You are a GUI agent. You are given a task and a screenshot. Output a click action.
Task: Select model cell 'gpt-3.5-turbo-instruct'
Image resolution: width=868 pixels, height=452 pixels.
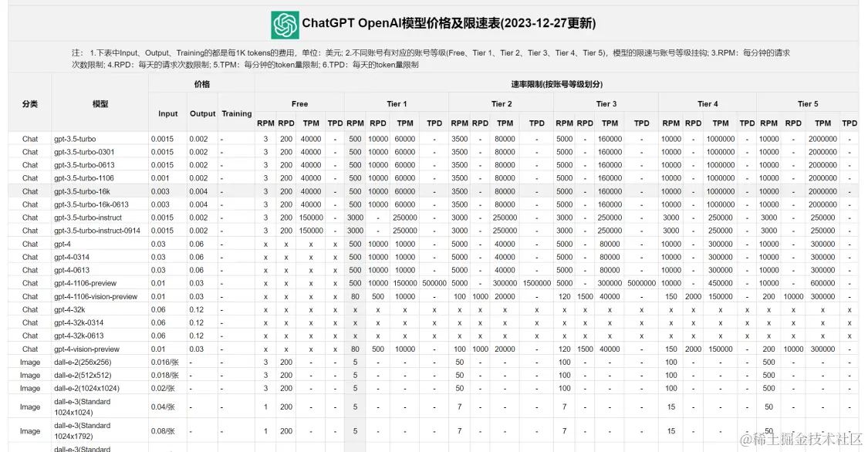click(88, 218)
